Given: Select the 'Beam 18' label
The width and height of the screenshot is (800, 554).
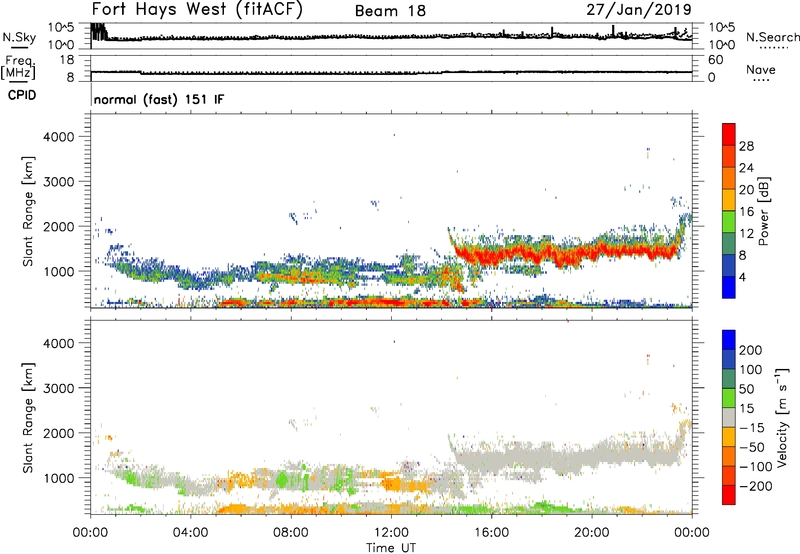Looking at the screenshot, I should point(390,11).
